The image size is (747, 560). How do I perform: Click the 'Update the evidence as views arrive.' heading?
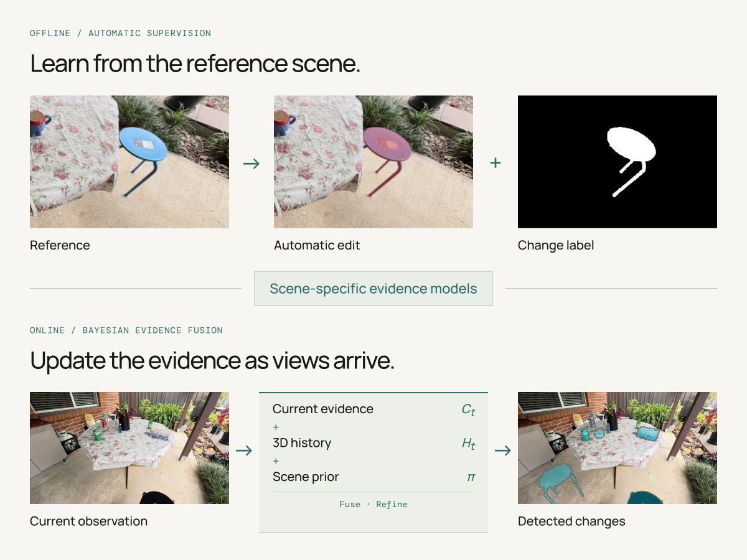pos(212,361)
